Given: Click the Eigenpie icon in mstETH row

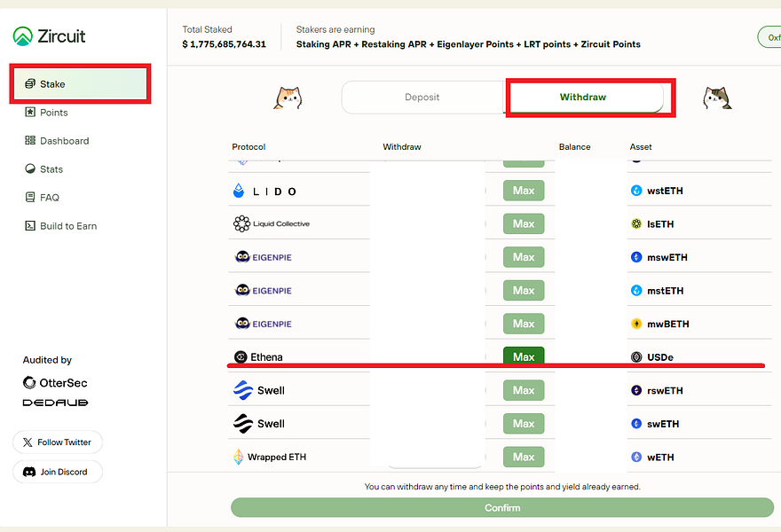Looking at the screenshot, I should tap(242, 290).
